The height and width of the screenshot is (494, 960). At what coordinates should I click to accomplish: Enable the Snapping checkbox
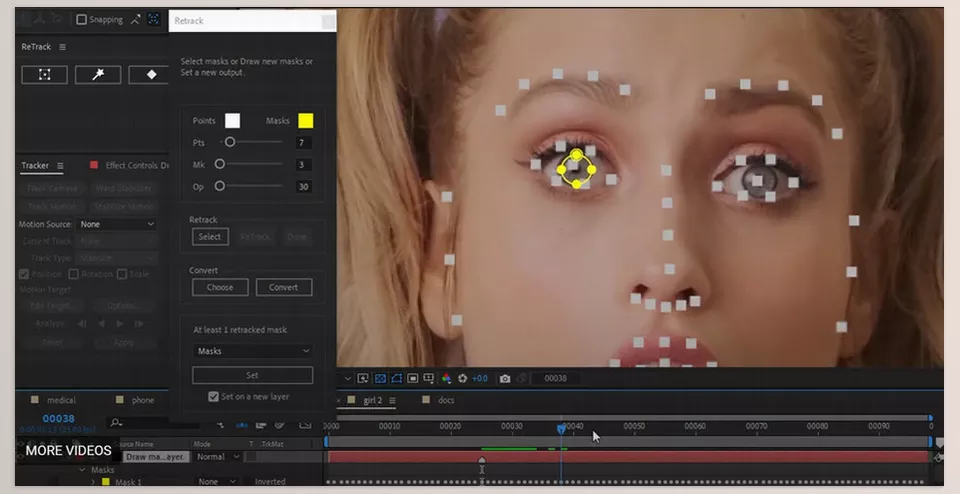pyautogui.click(x=81, y=20)
